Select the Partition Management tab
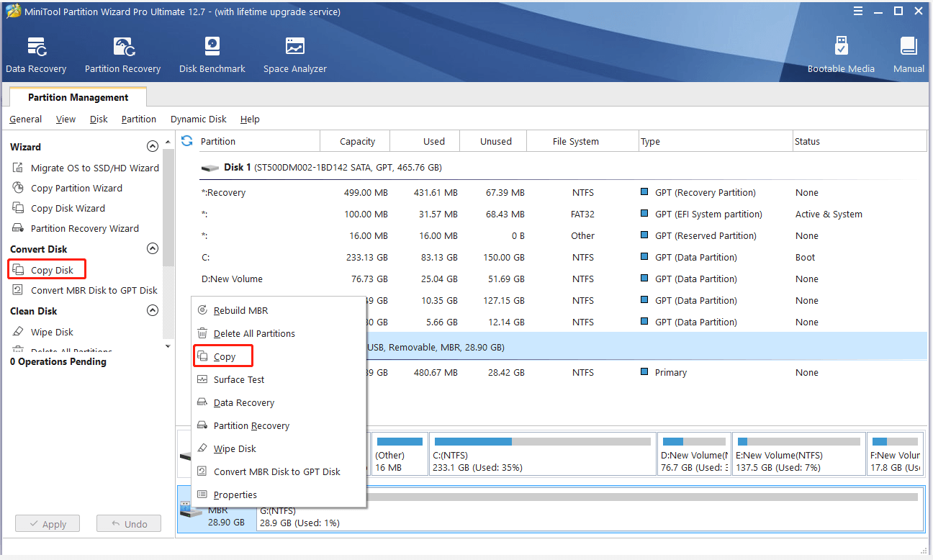The height and width of the screenshot is (560, 933). click(78, 97)
